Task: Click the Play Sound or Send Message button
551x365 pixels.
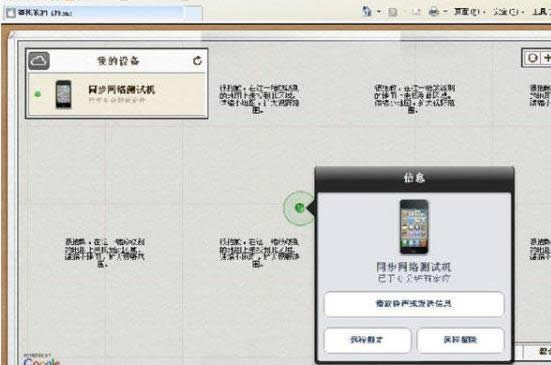Action: [414, 304]
